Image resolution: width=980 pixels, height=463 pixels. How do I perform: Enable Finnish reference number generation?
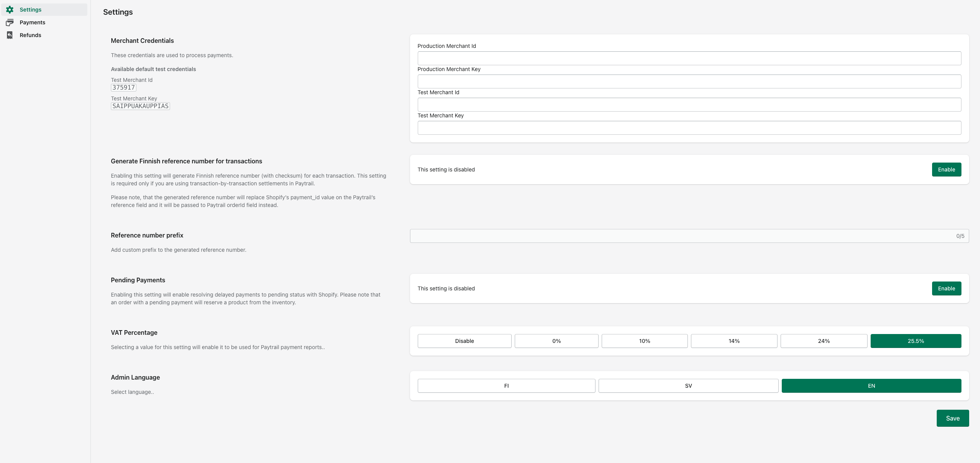(x=946, y=170)
